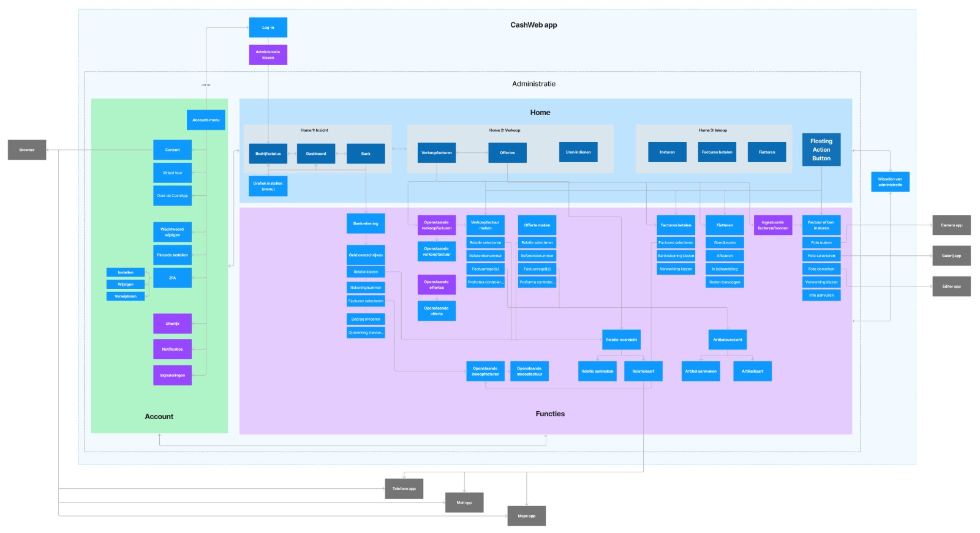Click the Artikel aanmaken box
Screen dimensions: 980x533
pyautogui.click(x=701, y=371)
